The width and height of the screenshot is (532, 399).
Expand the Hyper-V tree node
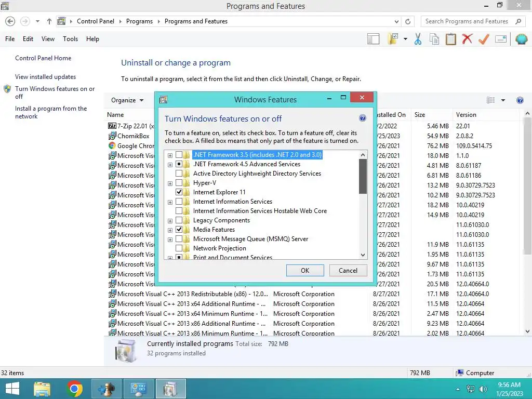(170, 183)
